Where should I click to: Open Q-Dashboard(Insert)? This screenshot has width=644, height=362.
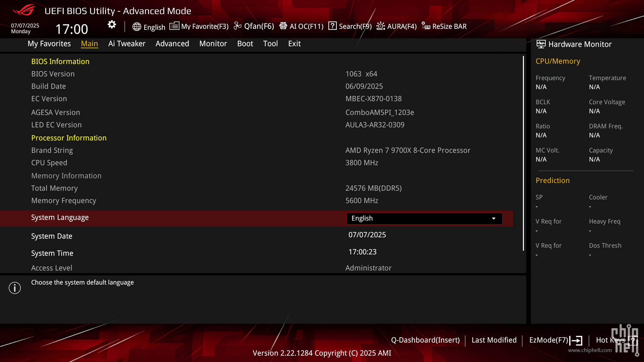[425, 340]
